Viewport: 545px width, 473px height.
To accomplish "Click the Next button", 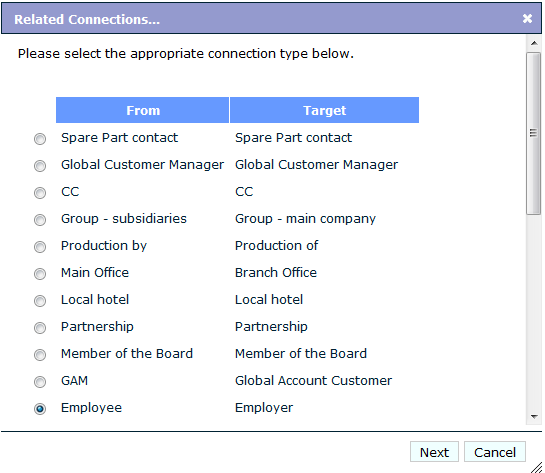I will [x=434, y=452].
